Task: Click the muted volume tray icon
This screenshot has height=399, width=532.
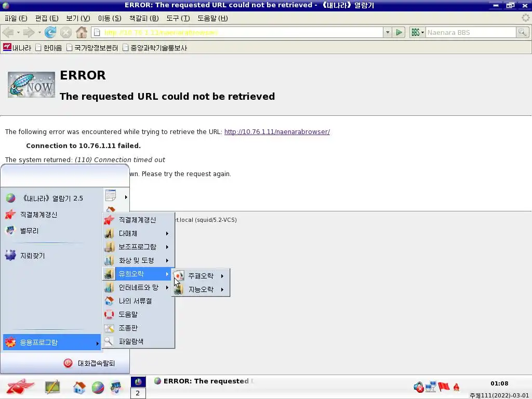Action: pyautogui.click(x=419, y=387)
